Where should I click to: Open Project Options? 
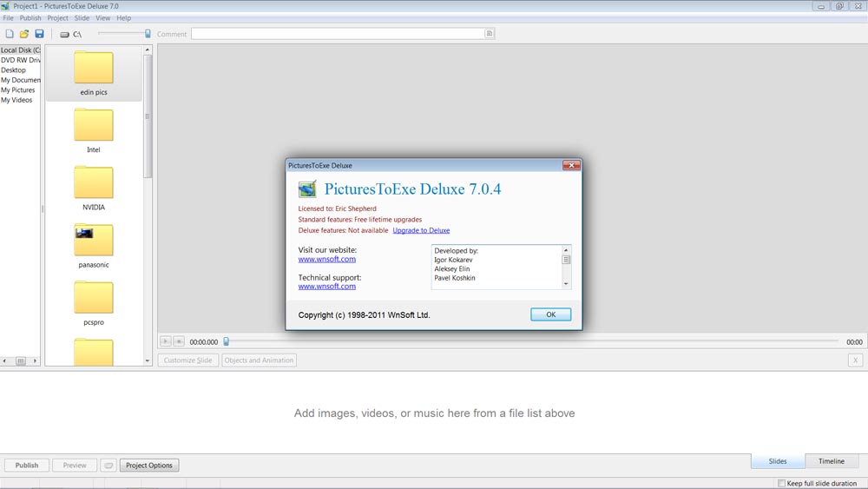pyautogui.click(x=149, y=466)
